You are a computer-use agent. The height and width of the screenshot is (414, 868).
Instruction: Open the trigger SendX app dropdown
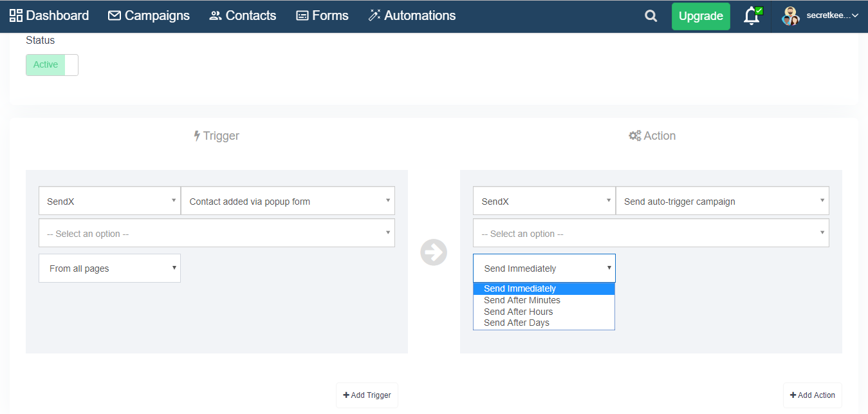(109, 202)
